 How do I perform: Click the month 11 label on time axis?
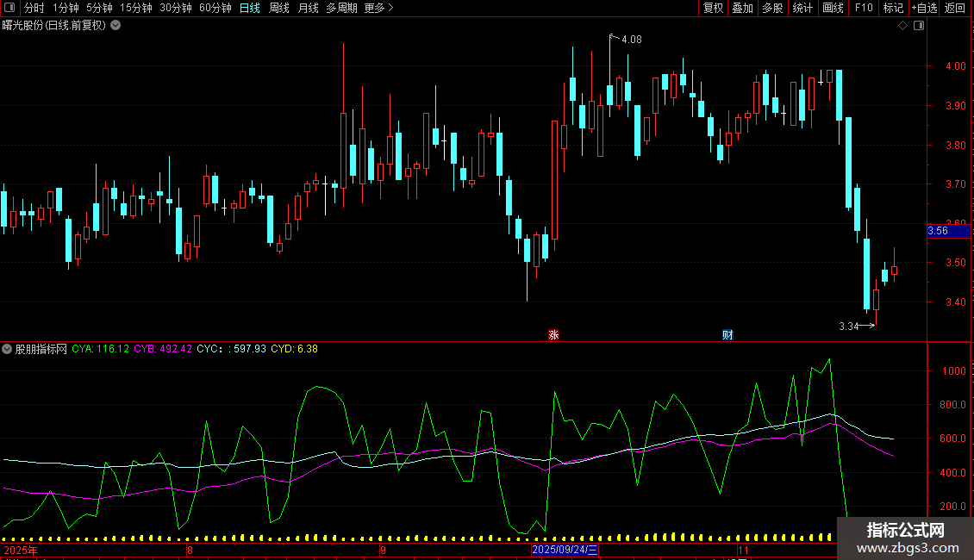743,550
